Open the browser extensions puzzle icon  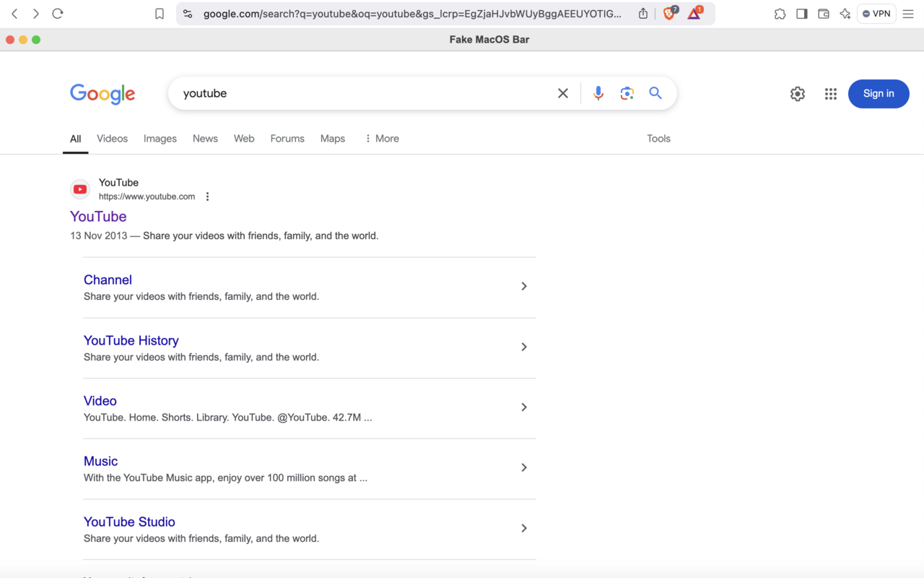[780, 14]
